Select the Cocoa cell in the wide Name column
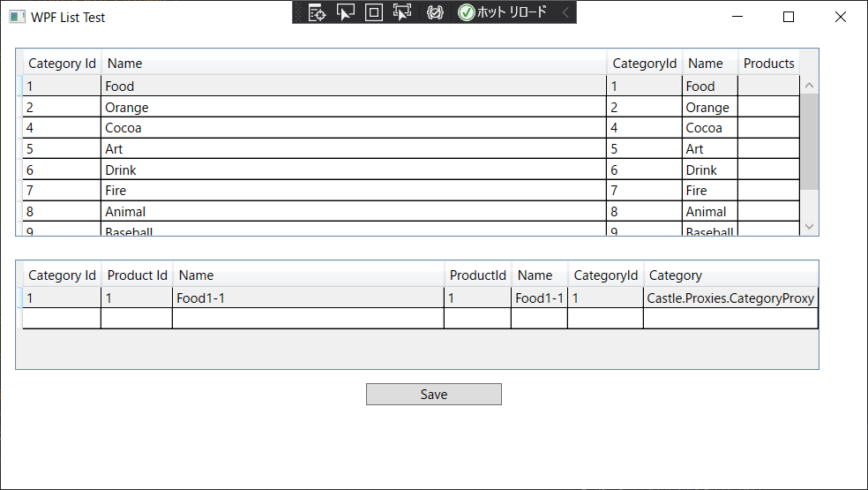Image resolution: width=868 pixels, height=490 pixels. 354,127
